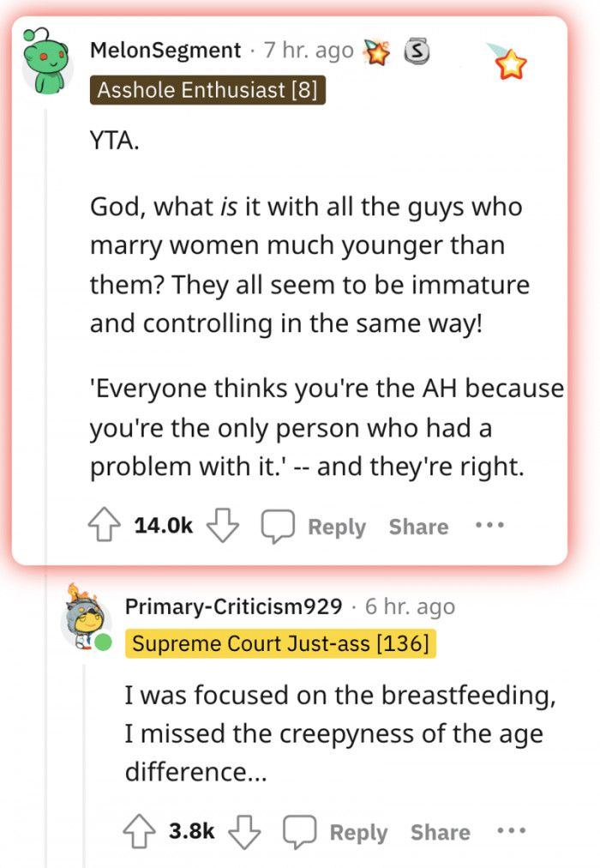The image size is (600, 868).
Task: Upvote MelonSegment's YTA comment
Action: [104, 526]
